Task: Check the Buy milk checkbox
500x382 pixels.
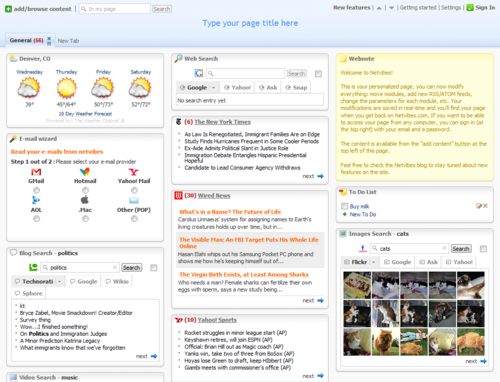Action: point(344,206)
